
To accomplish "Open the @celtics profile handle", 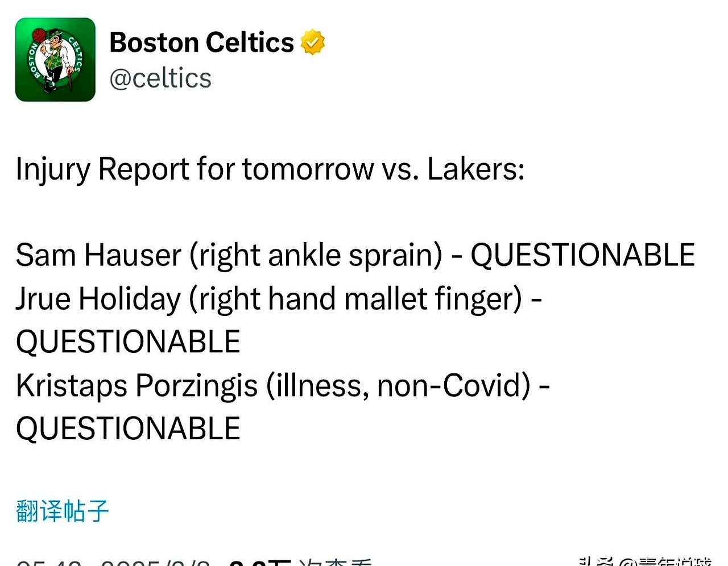I will [161, 78].
